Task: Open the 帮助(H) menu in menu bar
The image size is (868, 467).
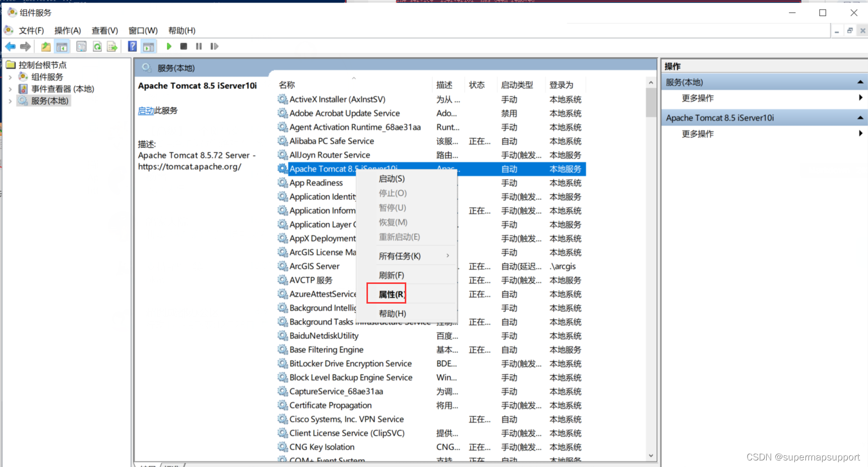Action: point(181,31)
